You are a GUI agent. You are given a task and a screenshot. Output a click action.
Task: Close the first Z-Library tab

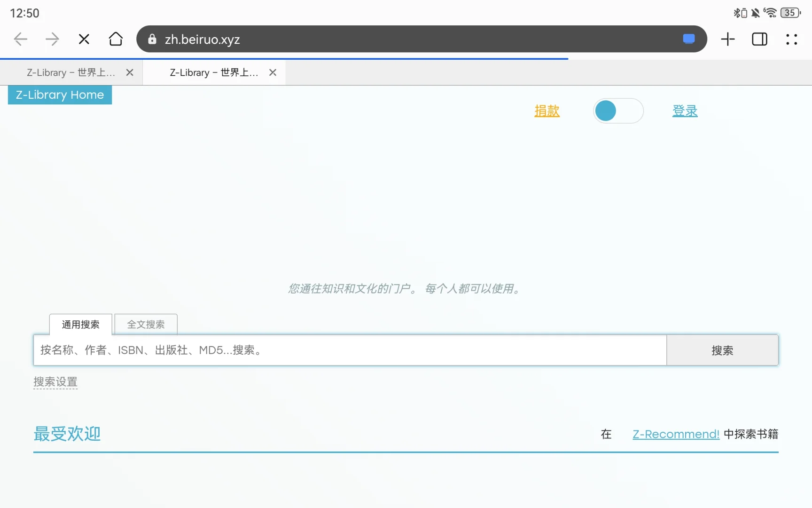130,72
